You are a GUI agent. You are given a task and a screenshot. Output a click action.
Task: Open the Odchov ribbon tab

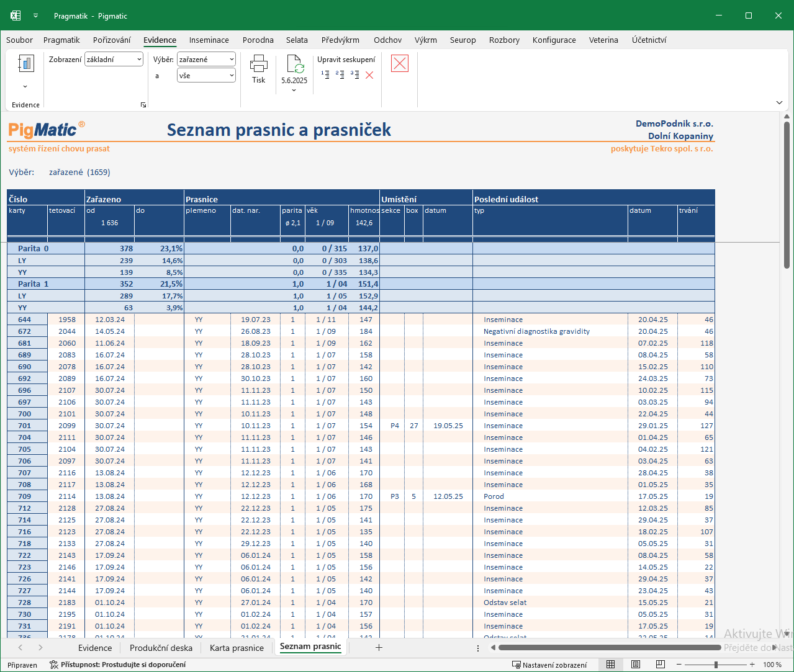388,40
